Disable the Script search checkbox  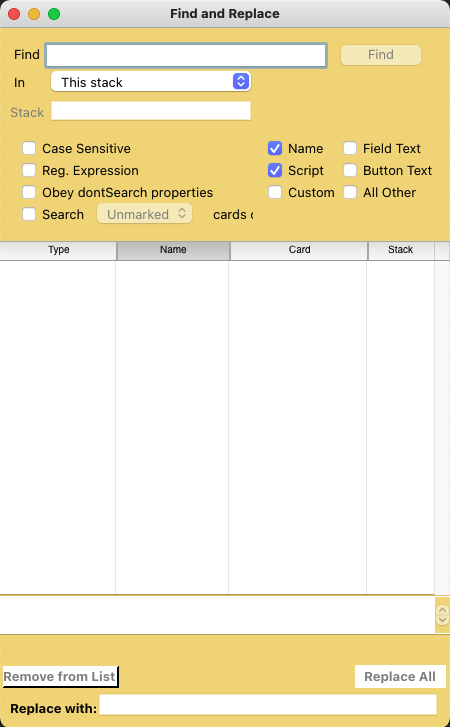(x=275, y=170)
